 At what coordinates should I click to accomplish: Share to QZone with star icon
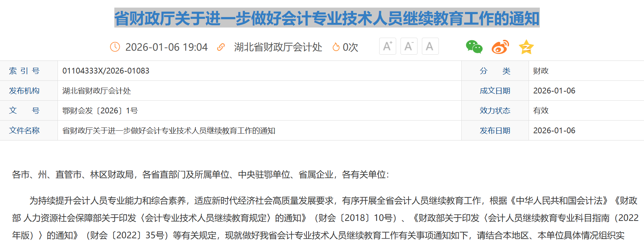[x=526, y=47]
